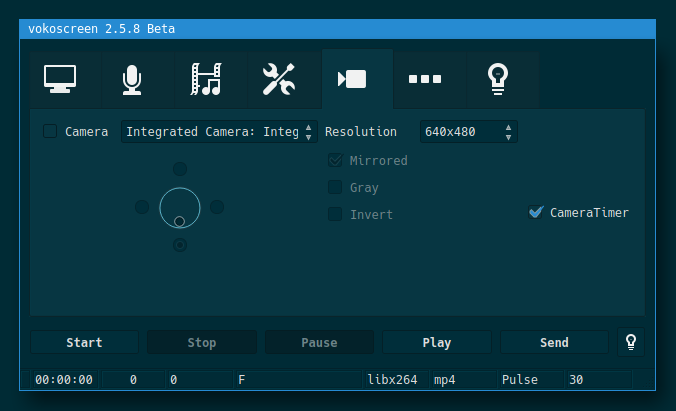This screenshot has height=411, width=676.
Task: Click the large center circle position control
Action: click(180, 205)
